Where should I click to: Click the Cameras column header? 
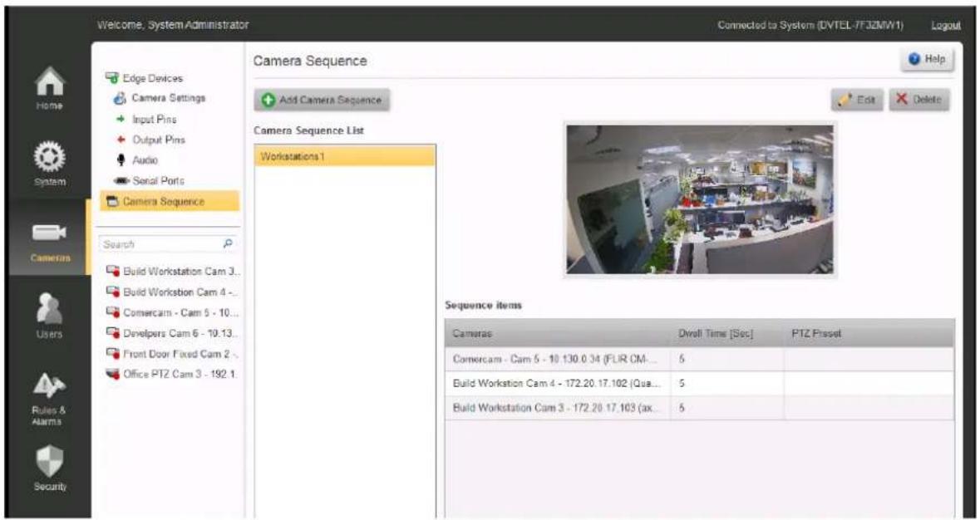coord(558,334)
